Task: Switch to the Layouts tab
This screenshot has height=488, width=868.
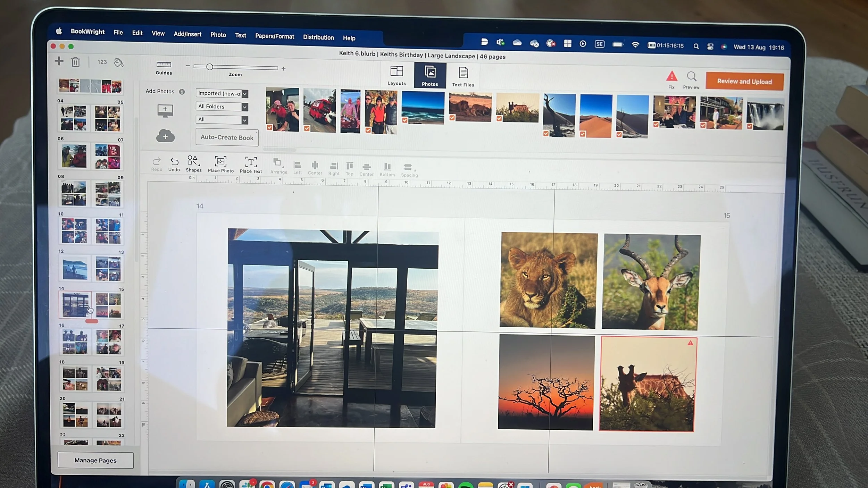Action: pyautogui.click(x=397, y=75)
